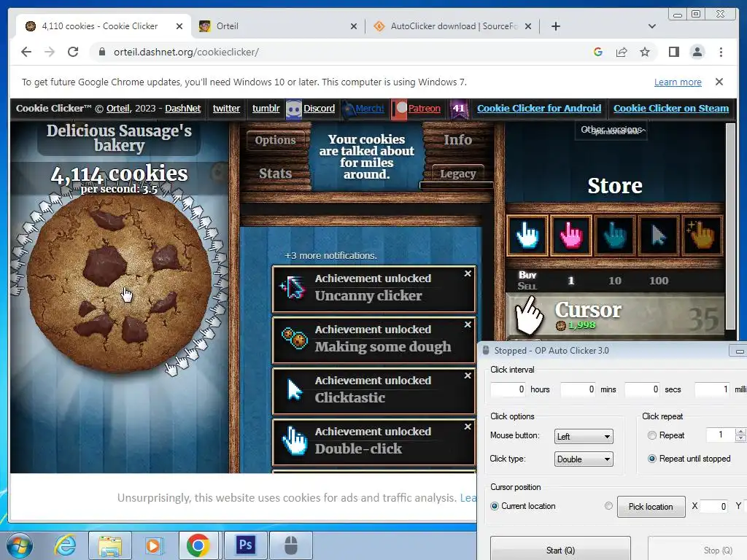Buy the orange hand upgrade

pyautogui.click(x=703, y=236)
